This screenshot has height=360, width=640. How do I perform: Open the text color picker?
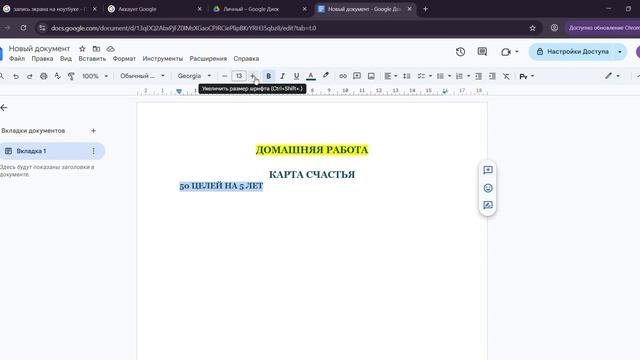(311, 76)
